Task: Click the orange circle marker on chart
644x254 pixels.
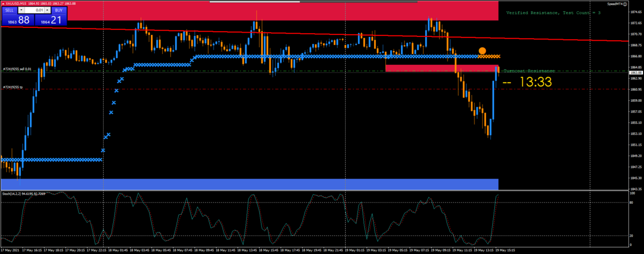Action: [x=482, y=51]
